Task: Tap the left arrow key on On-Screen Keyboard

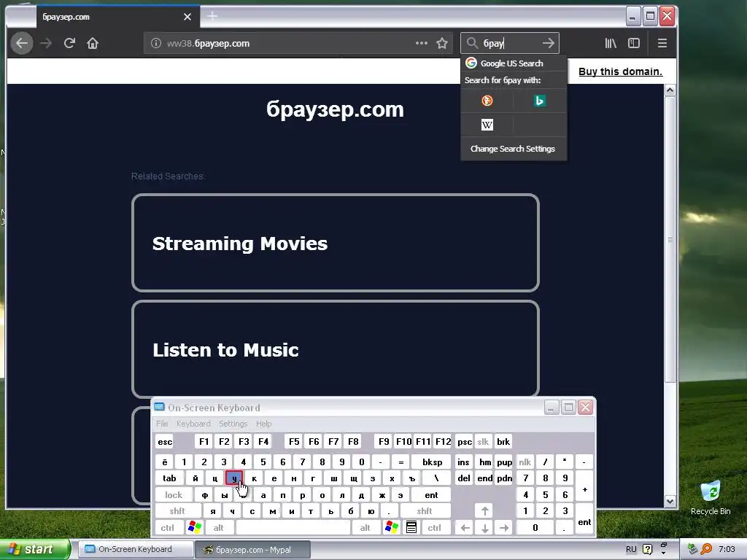Action: click(x=465, y=528)
